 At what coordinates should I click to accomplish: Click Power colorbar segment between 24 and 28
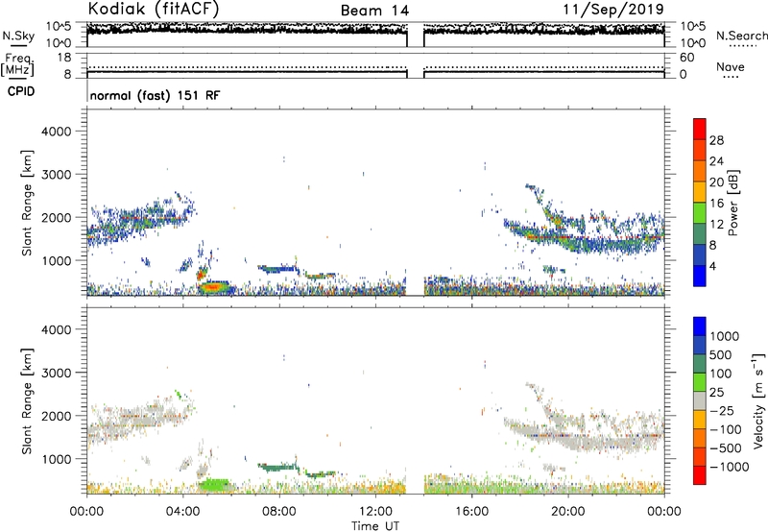click(700, 150)
